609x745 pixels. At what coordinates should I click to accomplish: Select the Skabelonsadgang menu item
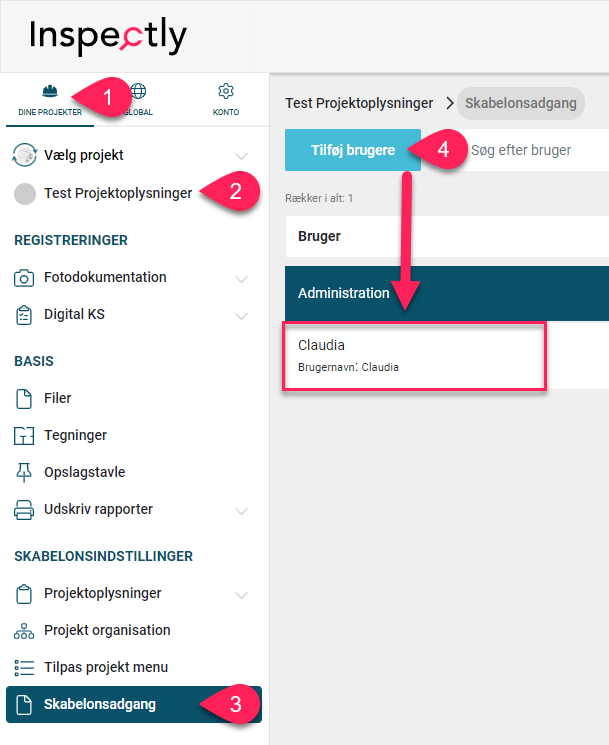point(133,704)
